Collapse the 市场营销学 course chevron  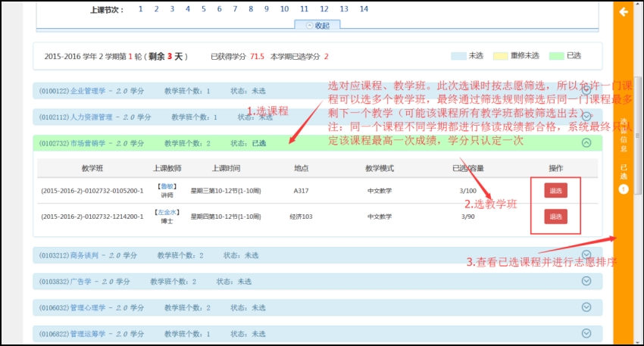(x=586, y=142)
